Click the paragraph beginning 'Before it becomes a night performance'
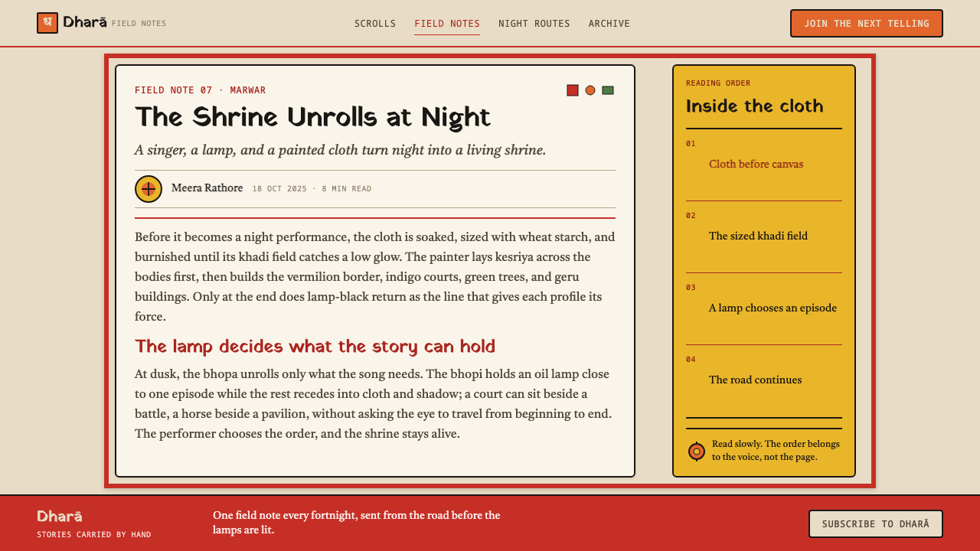 click(375, 277)
